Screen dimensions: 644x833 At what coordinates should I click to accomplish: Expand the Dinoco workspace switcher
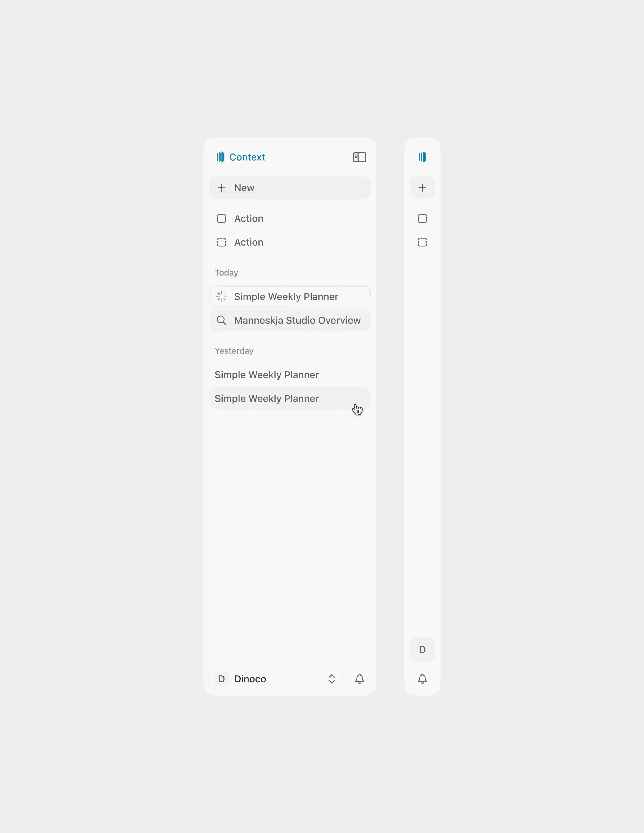[x=275, y=679]
